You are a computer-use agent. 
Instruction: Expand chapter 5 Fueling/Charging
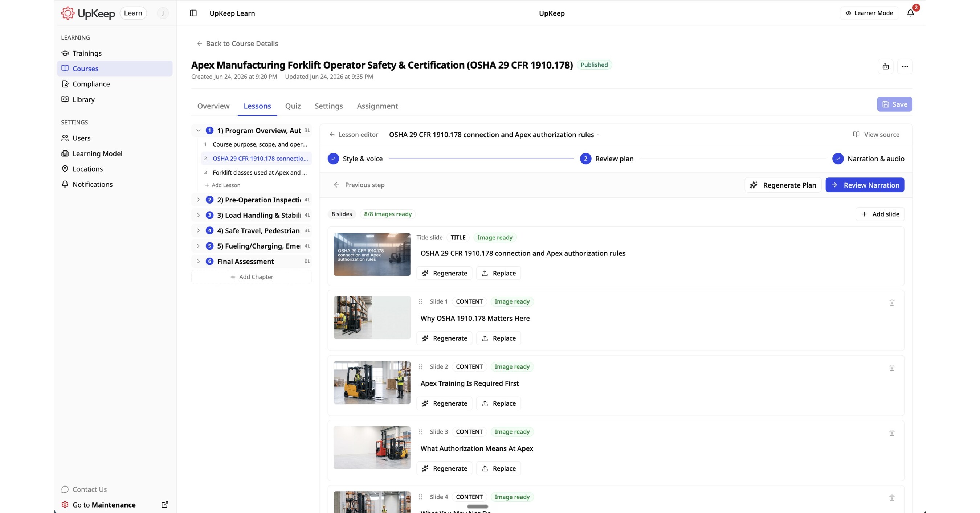[x=198, y=246]
